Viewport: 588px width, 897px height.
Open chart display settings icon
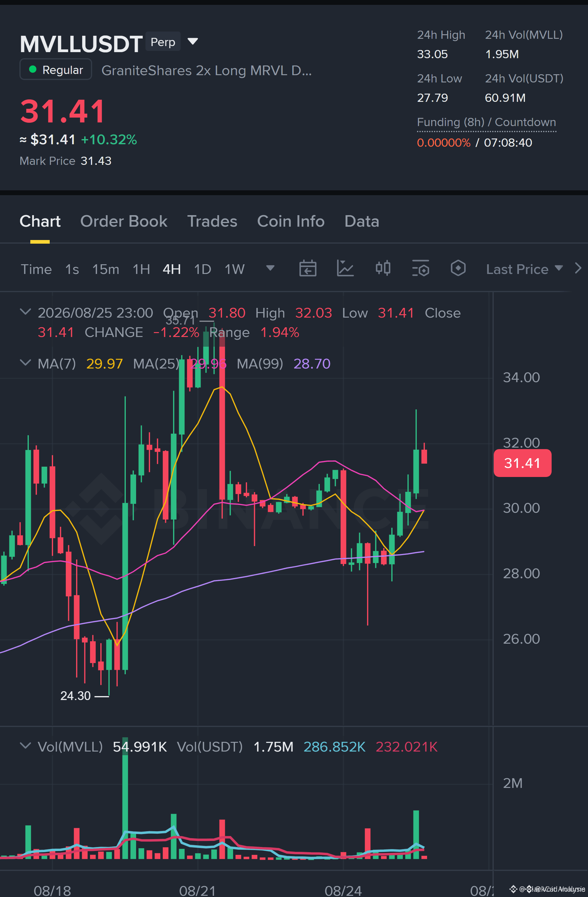point(420,268)
